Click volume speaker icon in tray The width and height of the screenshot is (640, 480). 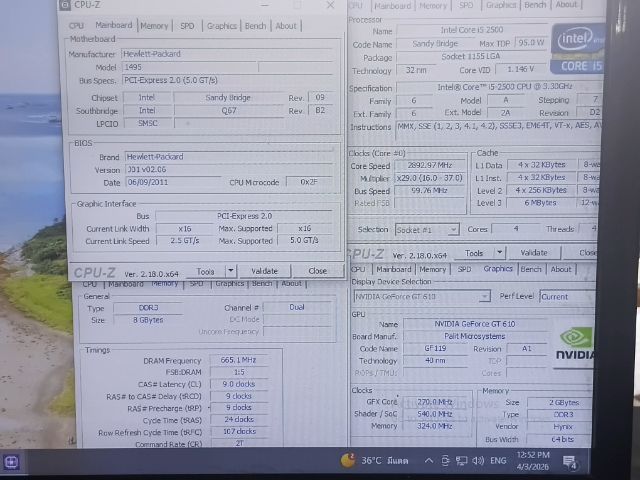tap(478, 461)
